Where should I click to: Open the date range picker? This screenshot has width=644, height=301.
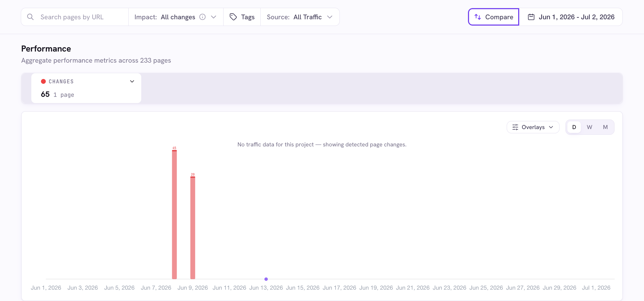[571, 17]
